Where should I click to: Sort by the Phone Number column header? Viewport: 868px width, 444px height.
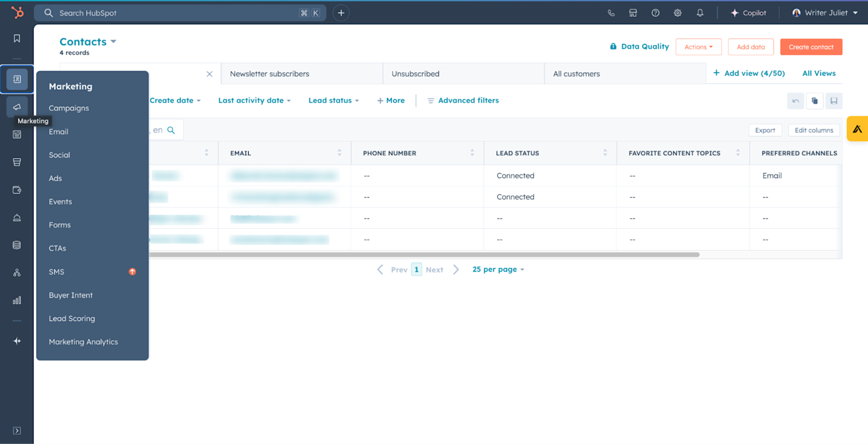417,153
